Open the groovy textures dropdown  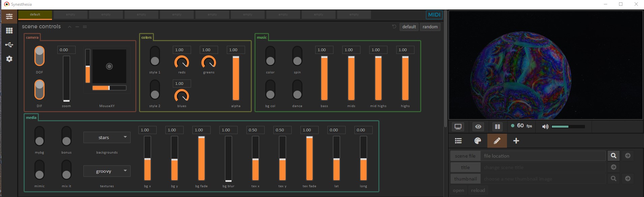107,171
